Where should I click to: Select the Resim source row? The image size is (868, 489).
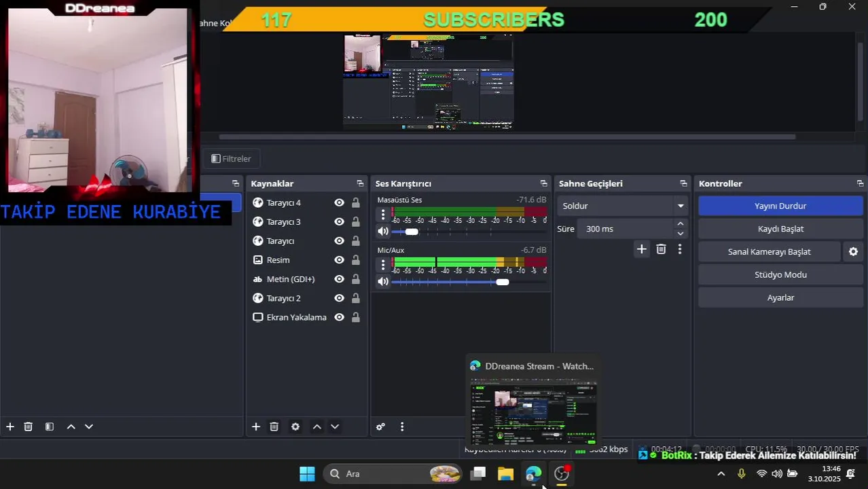click(306, 259)
